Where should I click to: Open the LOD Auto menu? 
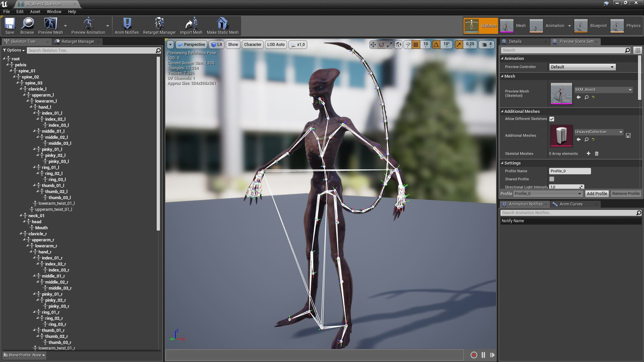[x=276, y=45]
